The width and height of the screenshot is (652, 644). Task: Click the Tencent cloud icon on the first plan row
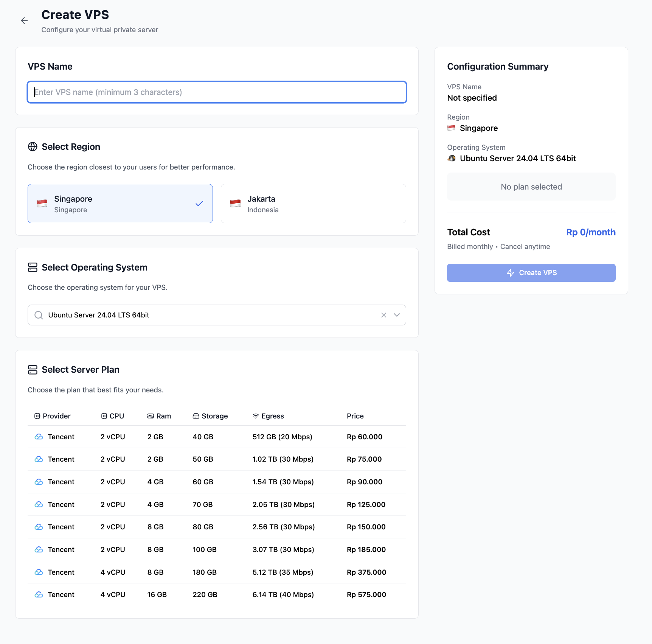(x=39, y=437)
